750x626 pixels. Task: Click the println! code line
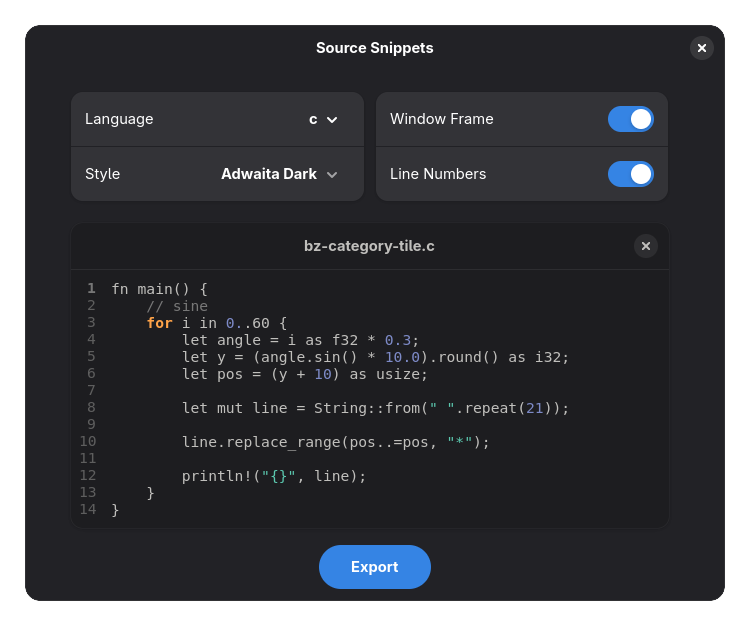(274, 476)
